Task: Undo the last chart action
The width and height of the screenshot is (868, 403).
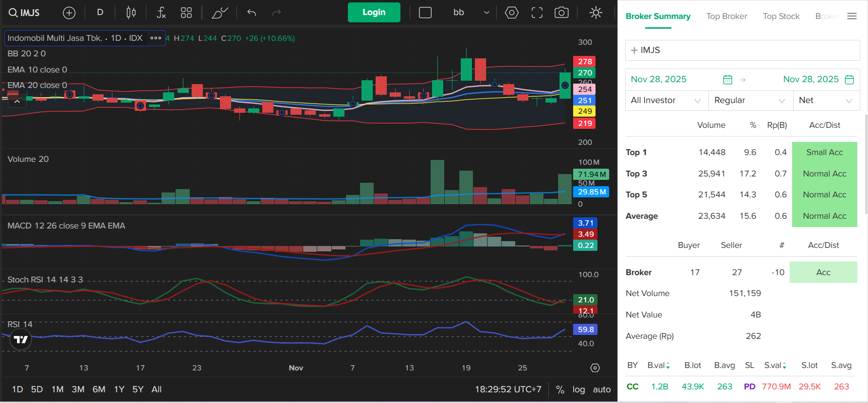Action: [252, 13]
